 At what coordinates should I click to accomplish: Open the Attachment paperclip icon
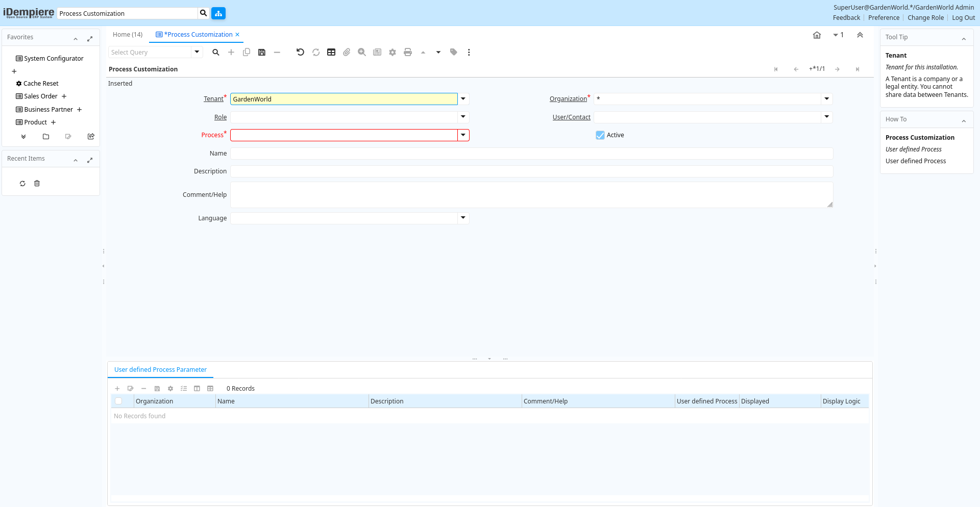(x=347, y=52)
